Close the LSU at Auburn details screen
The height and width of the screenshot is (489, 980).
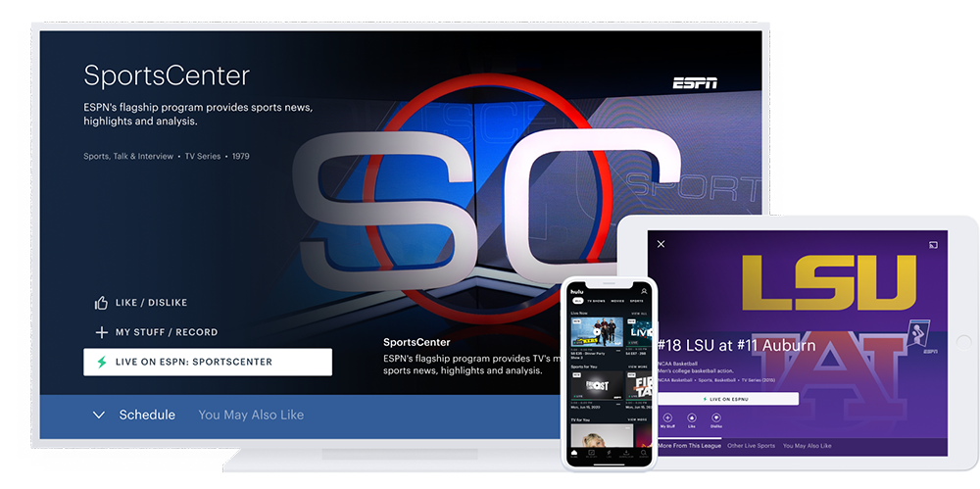pos(661,244)
